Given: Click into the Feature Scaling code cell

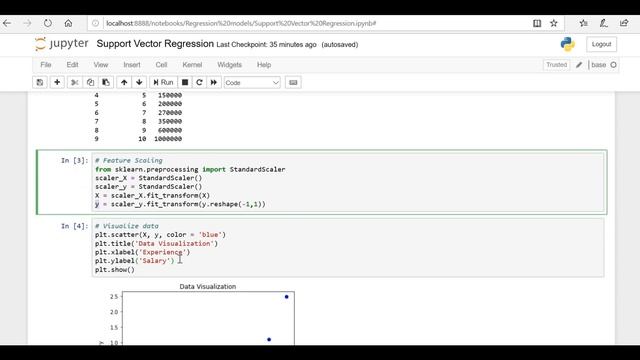Looking at the screenshot, I should pos(348,182).
